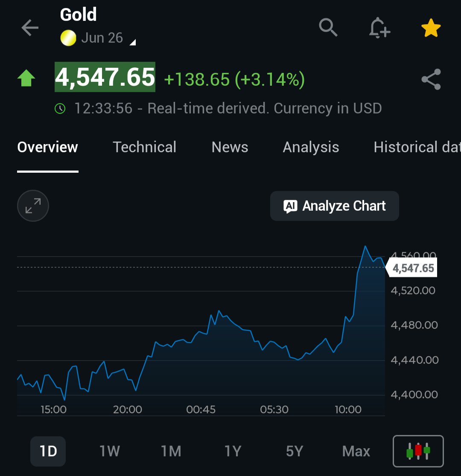The width and height of the screenshot is (461, 476).
Task: Tap the 4,480.00 axis label
Action: [x=414, y=325]
